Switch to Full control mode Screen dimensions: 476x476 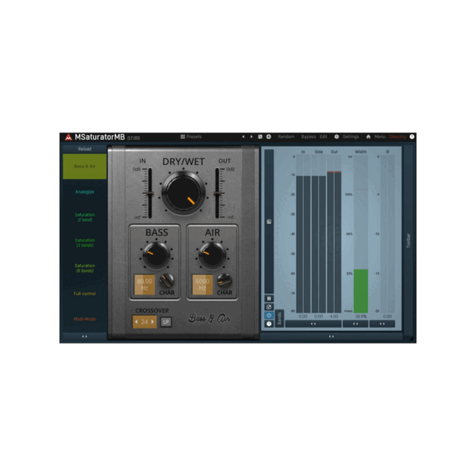85,294
